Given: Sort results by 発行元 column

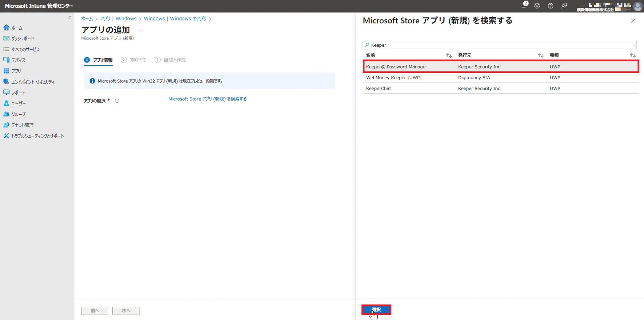Looking at the screenshot, I should [540, 55].
